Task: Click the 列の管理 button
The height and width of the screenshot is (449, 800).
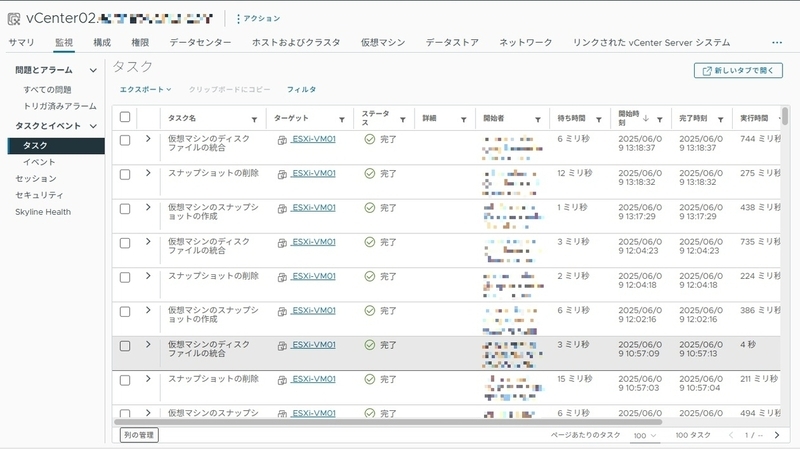Action: click(139, 435)
